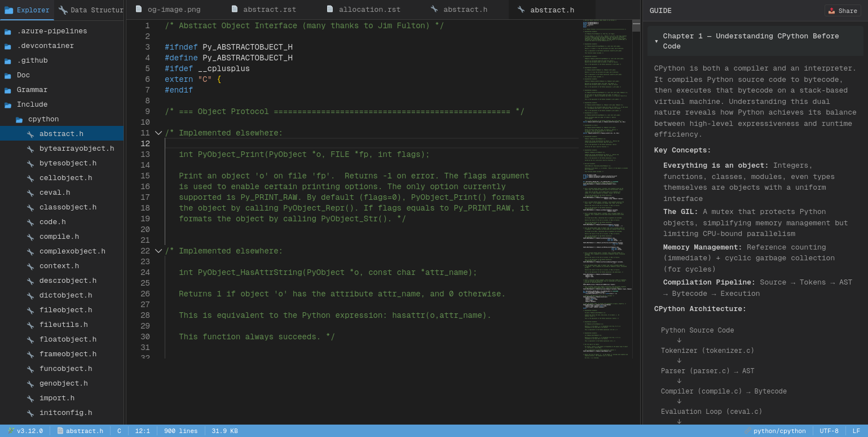Click the v3.12.0 version icon in status bar
This screenshot has height=437, width=868.
point(11,431)
